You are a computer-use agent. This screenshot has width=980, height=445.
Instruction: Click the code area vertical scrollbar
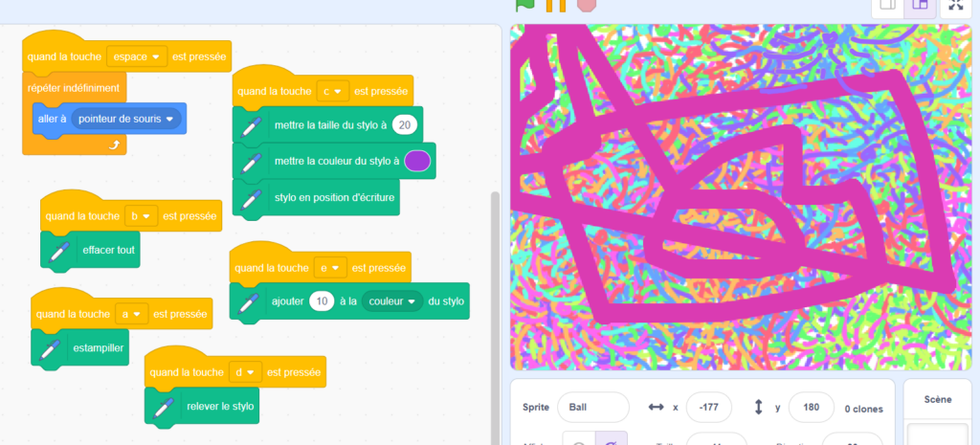(x=496, y=318)
